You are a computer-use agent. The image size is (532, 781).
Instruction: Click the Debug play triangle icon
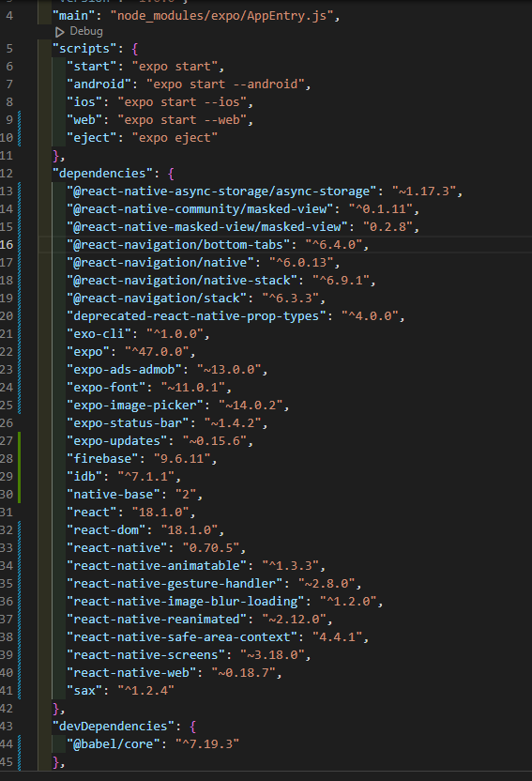pyautogui.click(x=60, y=32)
